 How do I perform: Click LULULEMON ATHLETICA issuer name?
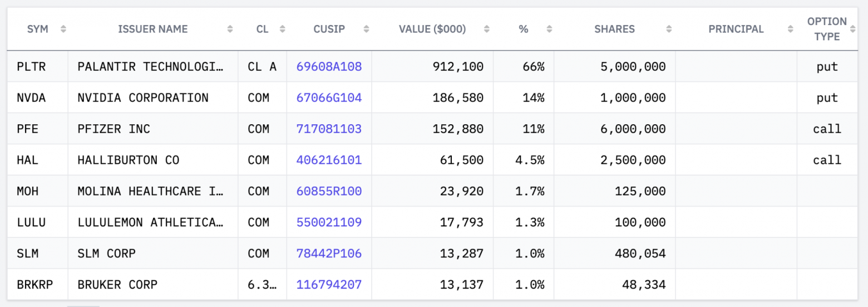tap(151, 222)
